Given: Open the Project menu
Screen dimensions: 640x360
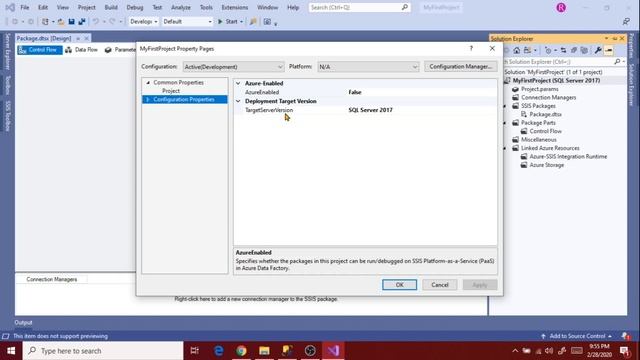Looking at the screenshot, I should tap(87, 7).
